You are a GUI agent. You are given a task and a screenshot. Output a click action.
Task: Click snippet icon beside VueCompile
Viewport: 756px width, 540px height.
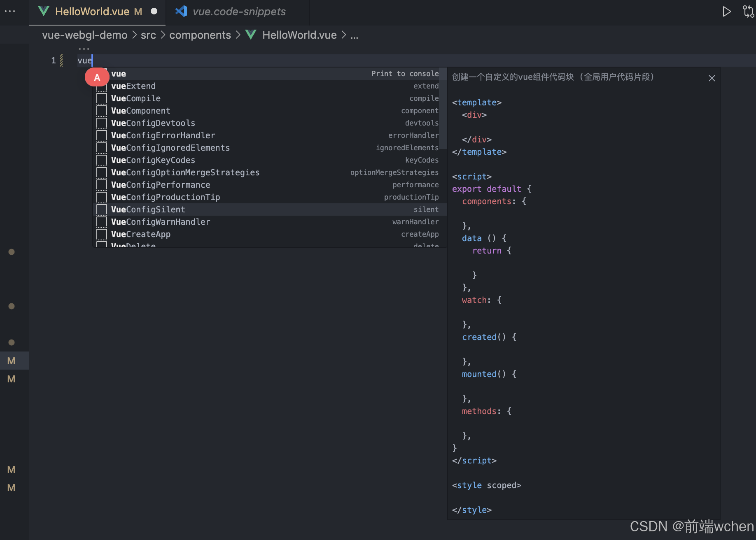pos(102,98)
